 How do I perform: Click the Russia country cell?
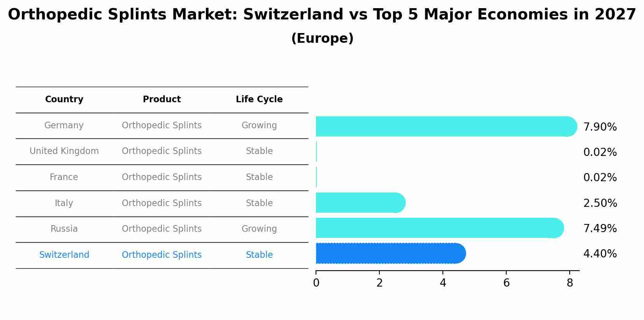[64, 229]
